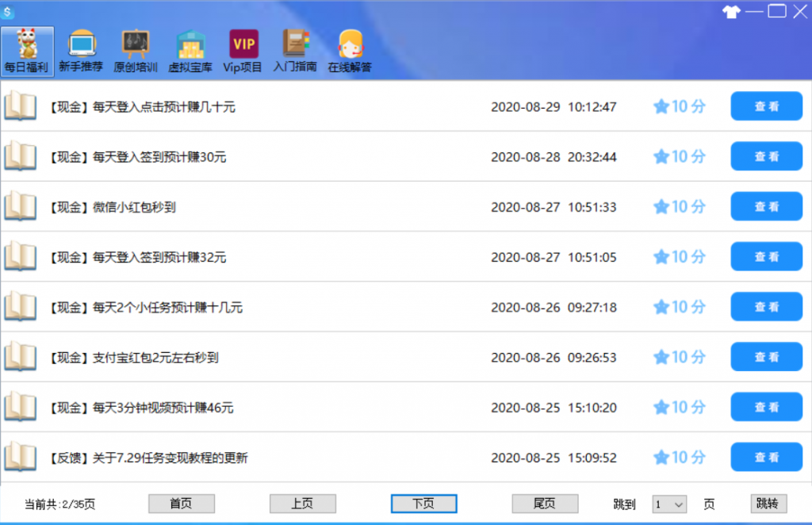Select title 【现金】每天登入点击预计赚几十元
Image resolution: width=812 pixels, height=525 pixels.
pos(143,107)
